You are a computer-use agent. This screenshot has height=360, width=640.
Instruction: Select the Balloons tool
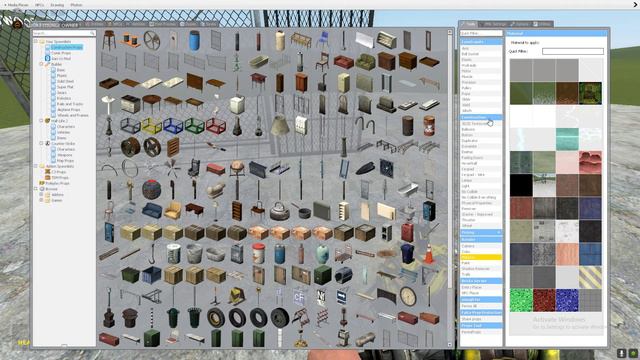tap(481, 129)
